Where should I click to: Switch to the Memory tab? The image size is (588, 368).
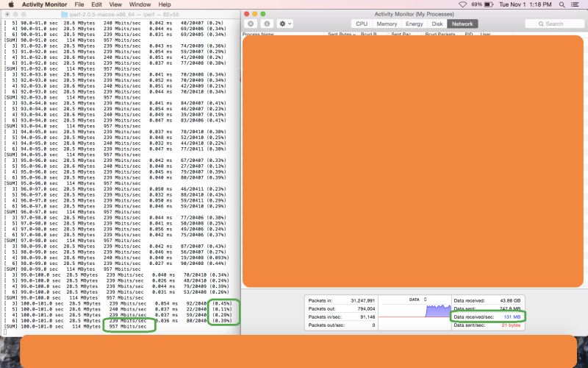(387, 24)
